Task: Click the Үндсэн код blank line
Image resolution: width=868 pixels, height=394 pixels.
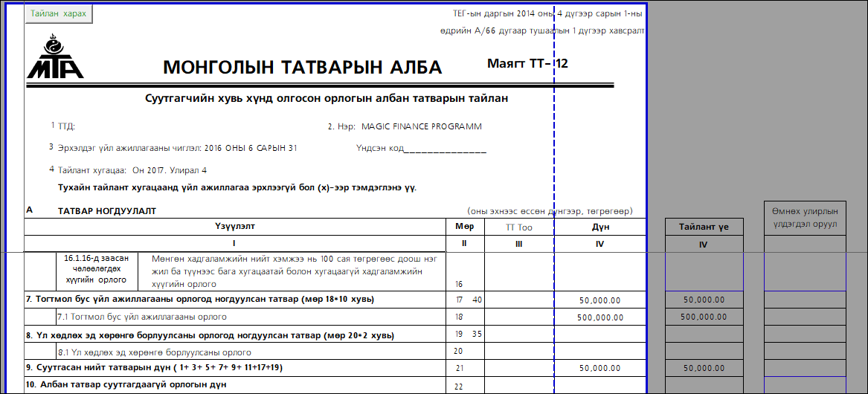Action: click(x=445, y=148)
